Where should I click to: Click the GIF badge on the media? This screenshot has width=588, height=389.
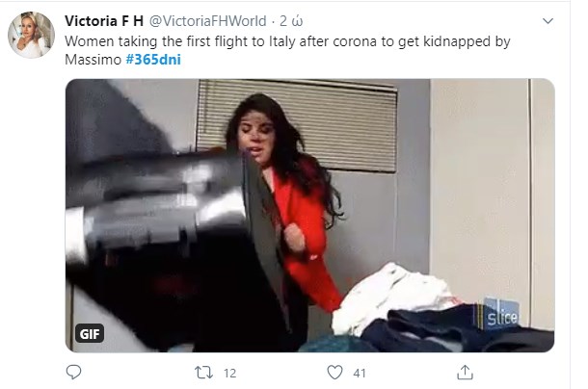[90, 333]
